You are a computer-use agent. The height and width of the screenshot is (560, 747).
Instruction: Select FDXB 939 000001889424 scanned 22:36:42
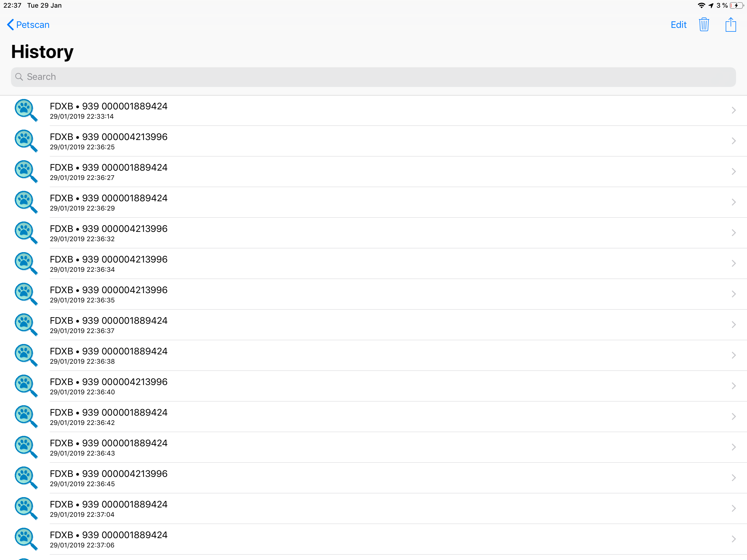point(373,416)
